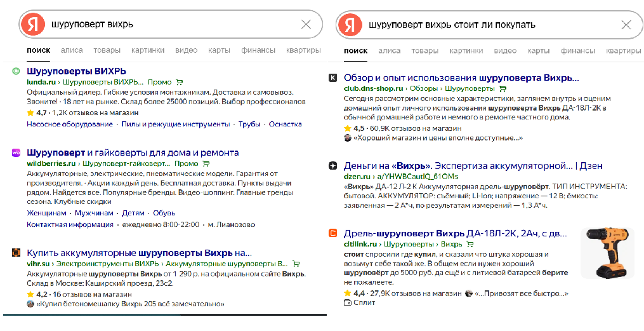
Task: Switch to картинки tab in left search
Action: tap(148, 50)
